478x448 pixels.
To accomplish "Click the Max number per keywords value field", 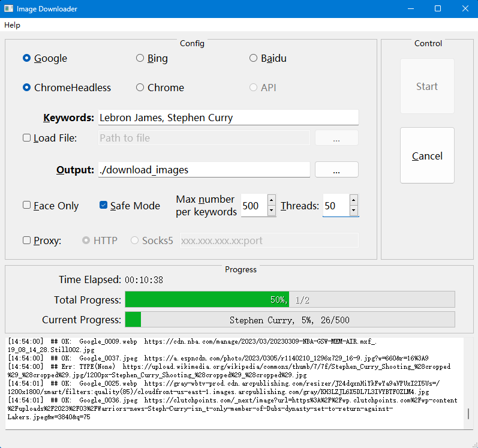I will click(x=254, y=206).
